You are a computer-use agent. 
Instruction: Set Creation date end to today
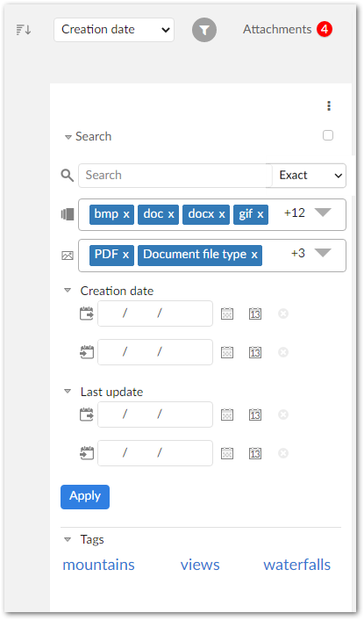[254, 352]
